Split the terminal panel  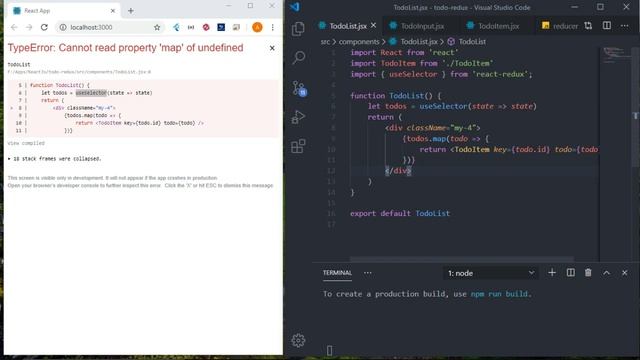point(571,273)
